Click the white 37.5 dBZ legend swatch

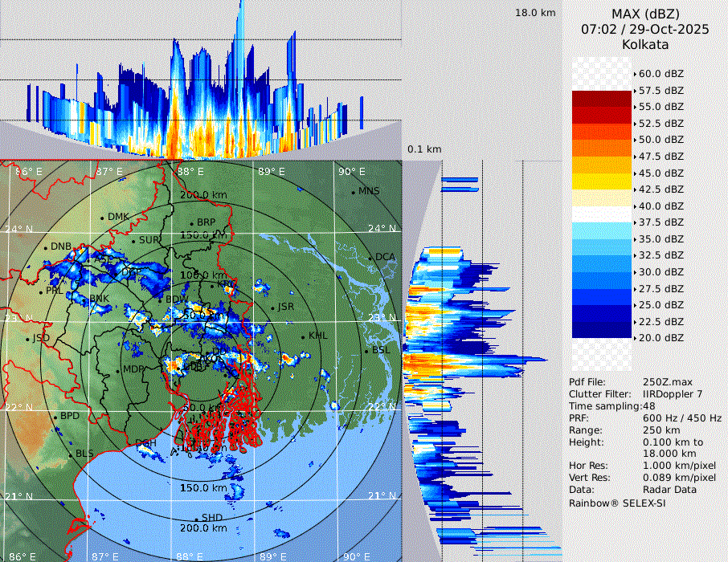pos(601,214)
